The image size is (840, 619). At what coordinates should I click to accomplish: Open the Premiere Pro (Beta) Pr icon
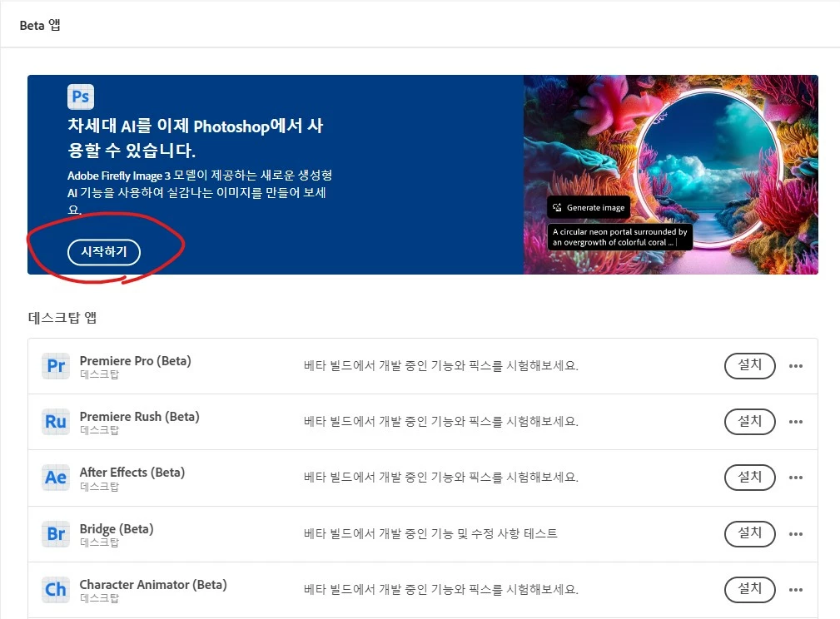56,366
